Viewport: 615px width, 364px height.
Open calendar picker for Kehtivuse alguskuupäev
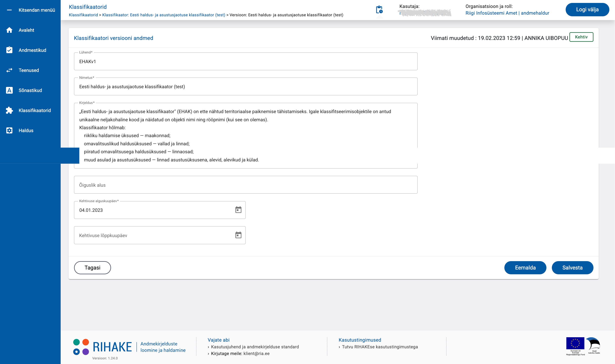pos(238,210)
